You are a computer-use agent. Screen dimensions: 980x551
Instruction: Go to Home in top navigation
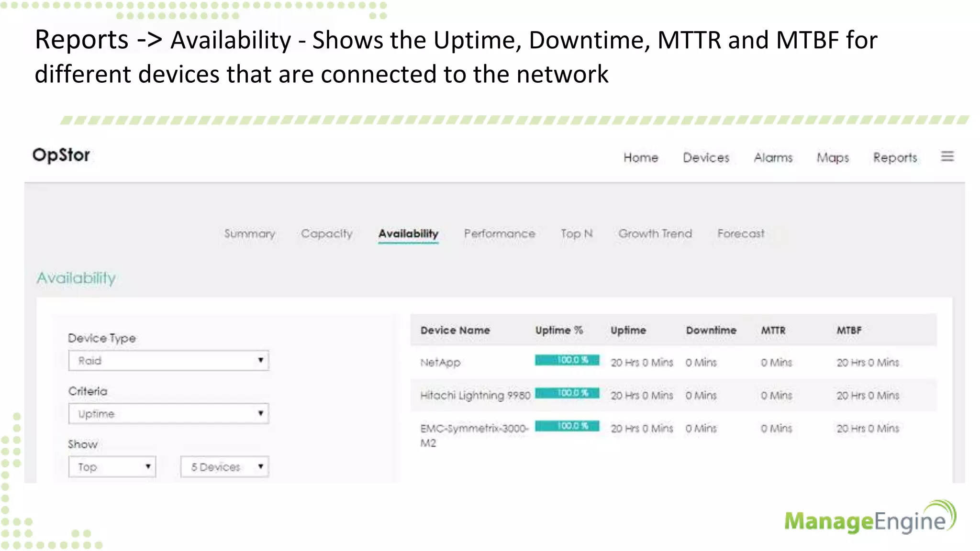tap(641, 157)
